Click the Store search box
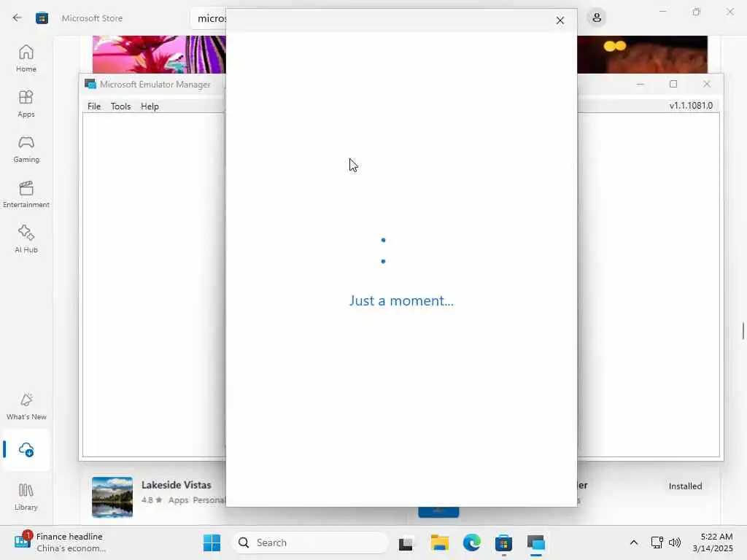The width and height of the screenshot is (747, 560). click(209, 18)
